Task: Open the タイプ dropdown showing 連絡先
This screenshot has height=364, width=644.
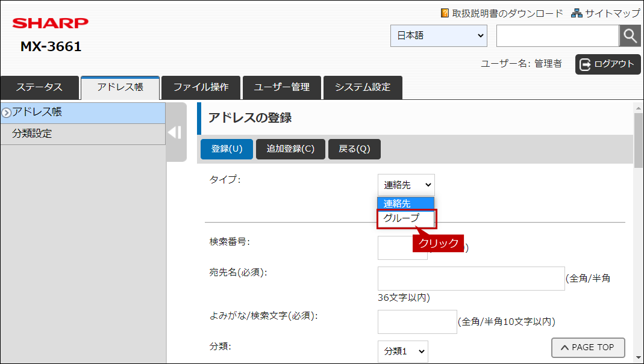Action: coord(406,185)
